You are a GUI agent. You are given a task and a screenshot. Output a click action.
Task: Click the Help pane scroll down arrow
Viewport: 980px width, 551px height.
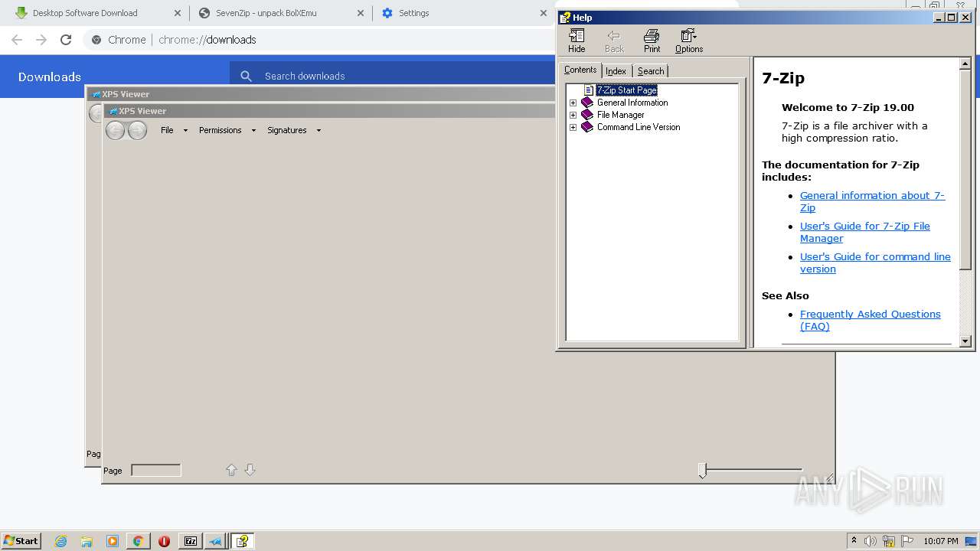coord(965,341)
